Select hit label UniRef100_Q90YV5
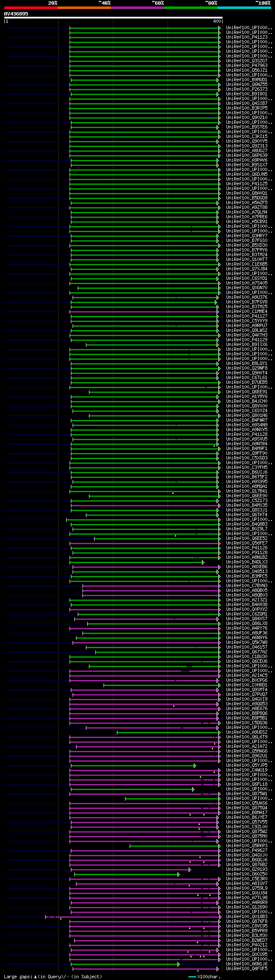275x980 pixels. (247, 141)
